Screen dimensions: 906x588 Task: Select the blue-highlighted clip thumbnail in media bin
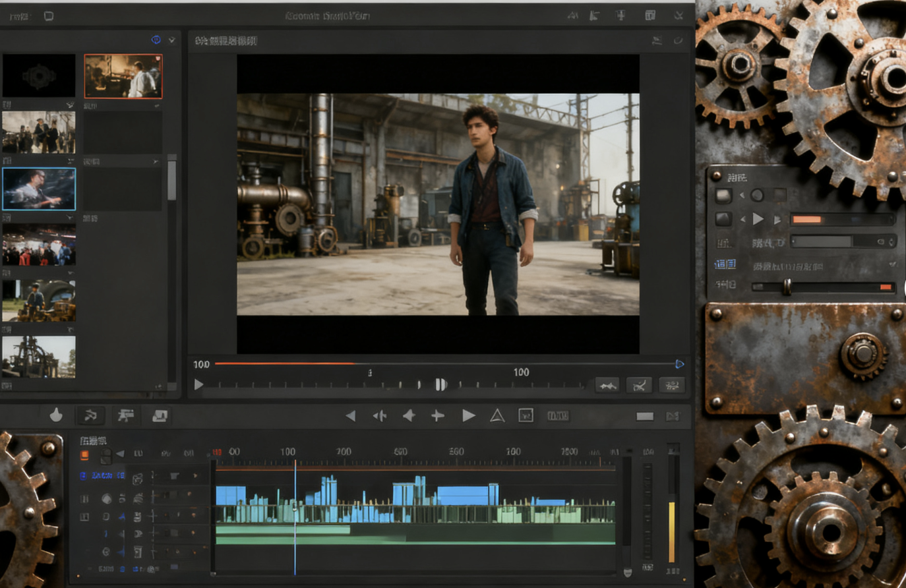click(39, 189)
